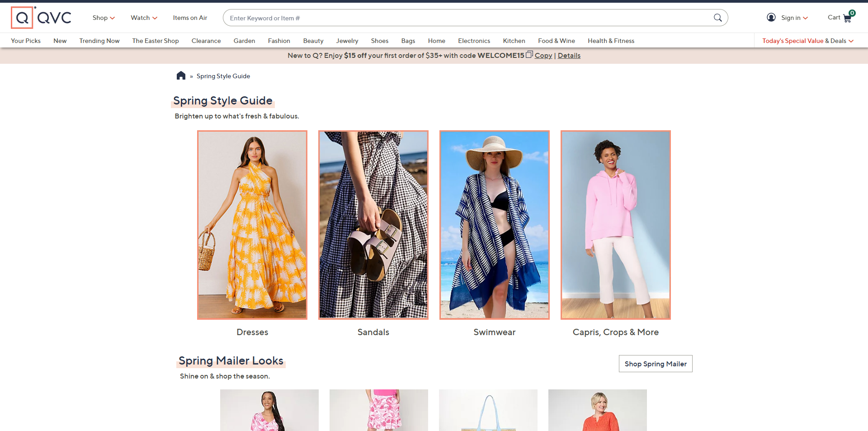Click inside the keyword search field
The width and height of the screenshot is (868, 431).
point(407,18)
